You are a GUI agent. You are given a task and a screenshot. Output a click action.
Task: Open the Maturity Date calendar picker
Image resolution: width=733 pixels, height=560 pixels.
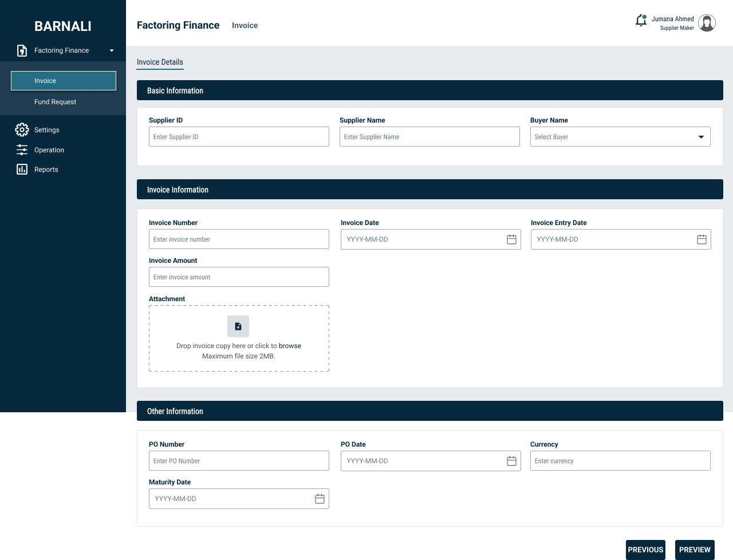click(320, 499)
